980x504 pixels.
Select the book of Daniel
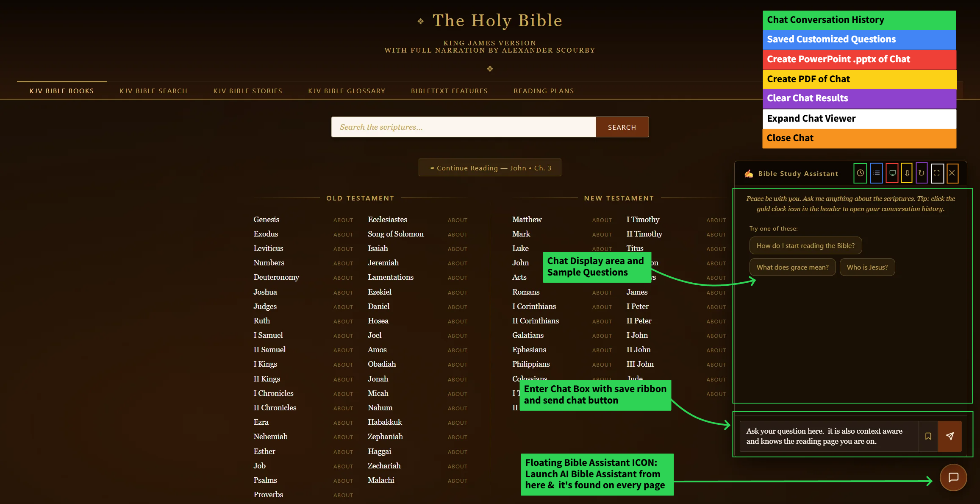click(378, 306)
